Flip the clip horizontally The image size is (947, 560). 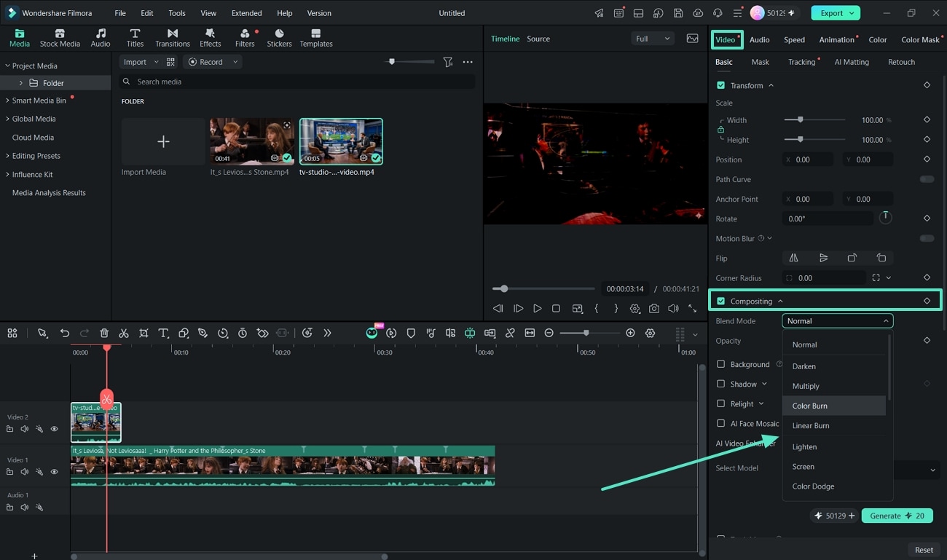pyautogui.click(x=794, y=258)
